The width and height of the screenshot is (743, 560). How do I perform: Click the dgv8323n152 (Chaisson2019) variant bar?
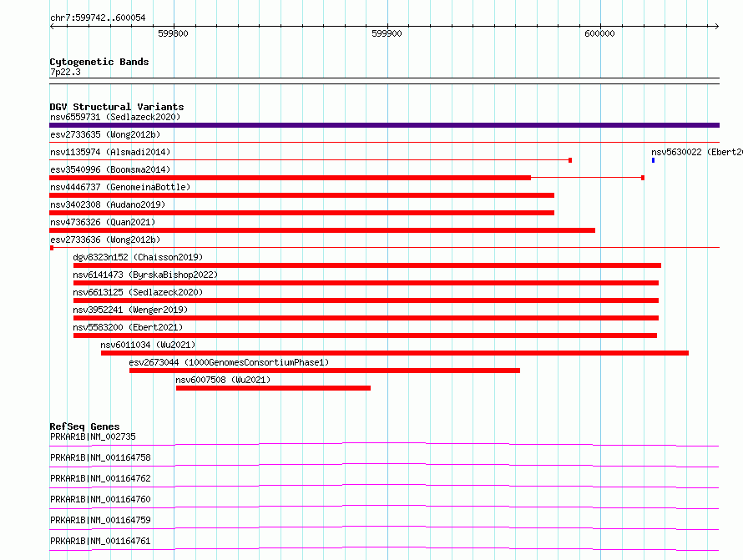pyautogui.click(x=367, y=265)
